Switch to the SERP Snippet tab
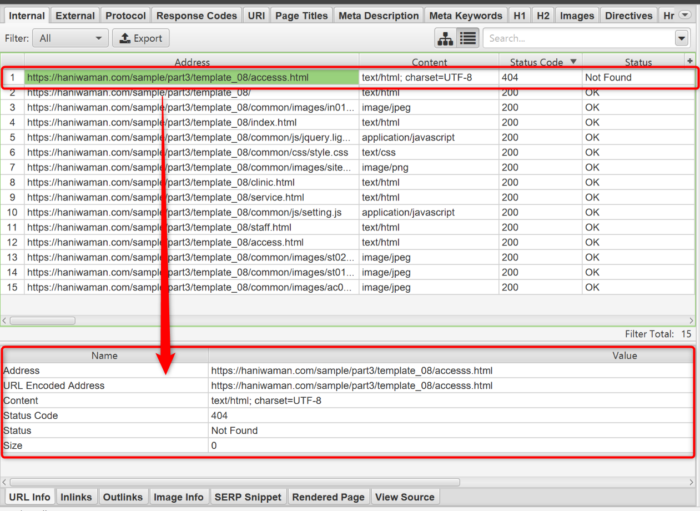Viewport: 700px width, 511px height. [249, 497]
